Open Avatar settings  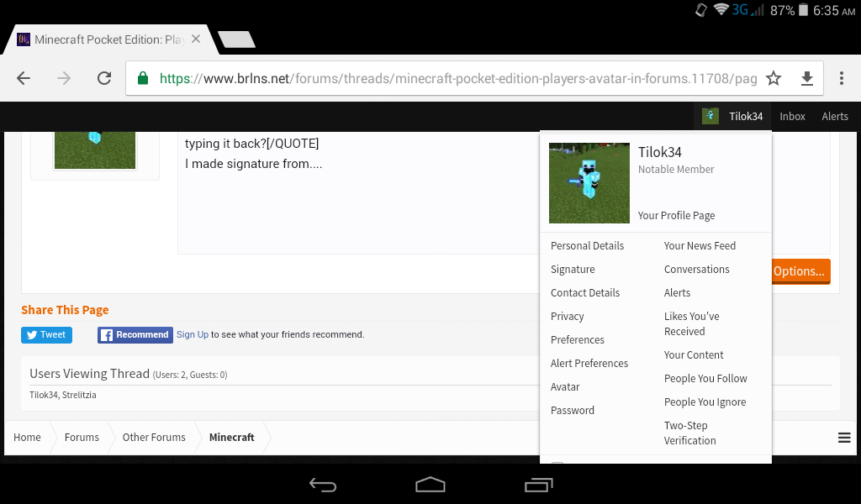click(x=565, y=387)
